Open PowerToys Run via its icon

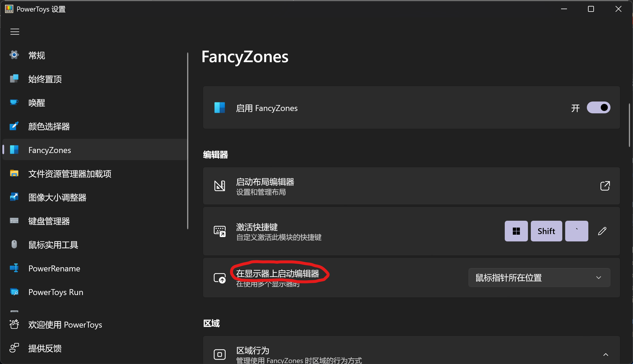[14, 292]
